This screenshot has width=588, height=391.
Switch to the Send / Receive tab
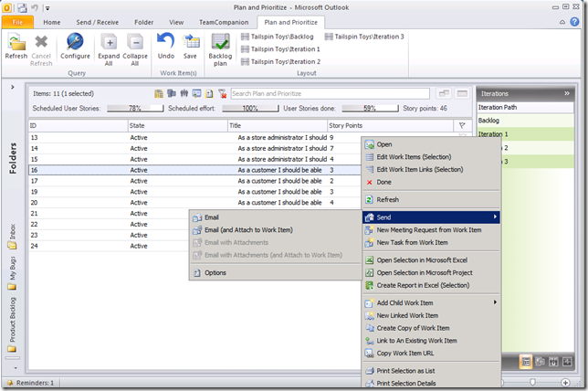tap(97, 22)
